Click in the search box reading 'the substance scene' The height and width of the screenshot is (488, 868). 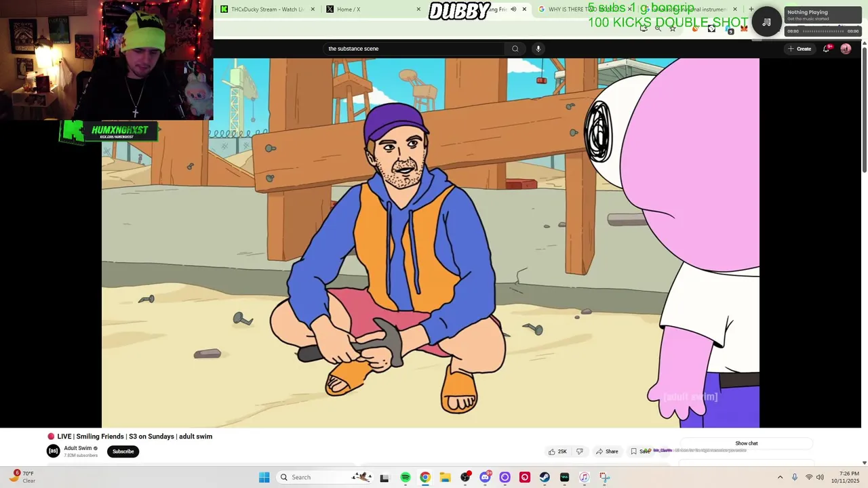414,49
